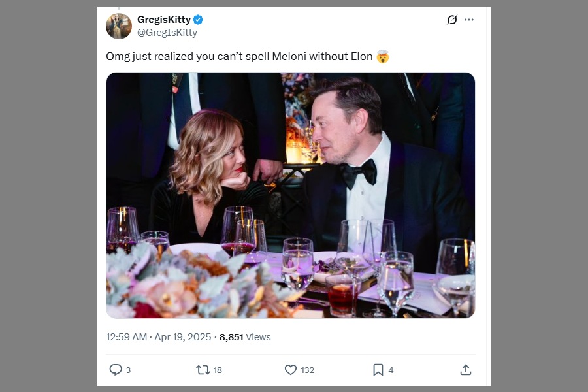Click the exploding head emoji in the tweet
This screenshot has width=588, height=392.
coord(383,57)
